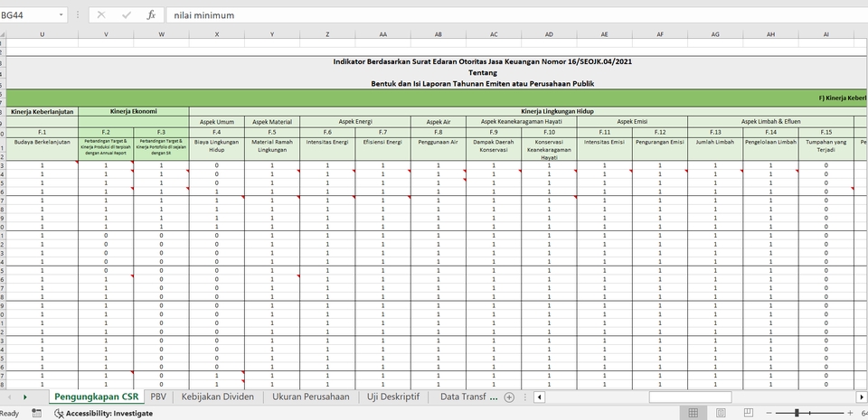868x420 pixels.
Task: Select column V header
Action: (x=106, y=34)
